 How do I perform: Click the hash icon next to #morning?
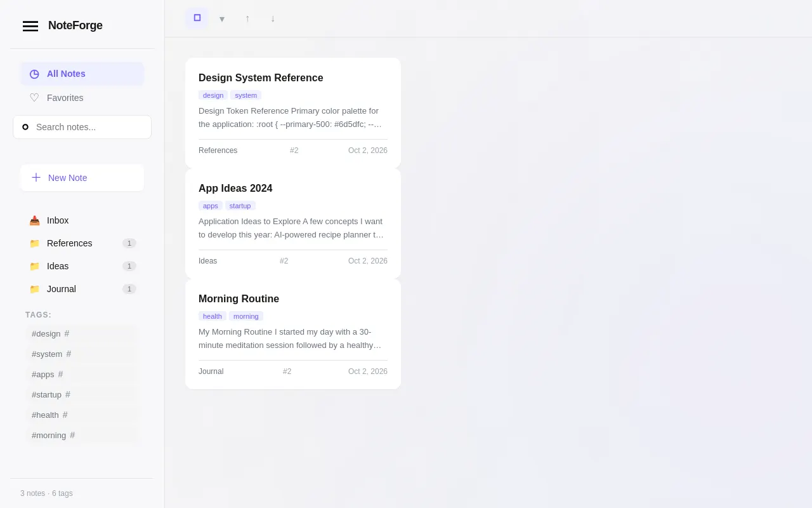72,435
